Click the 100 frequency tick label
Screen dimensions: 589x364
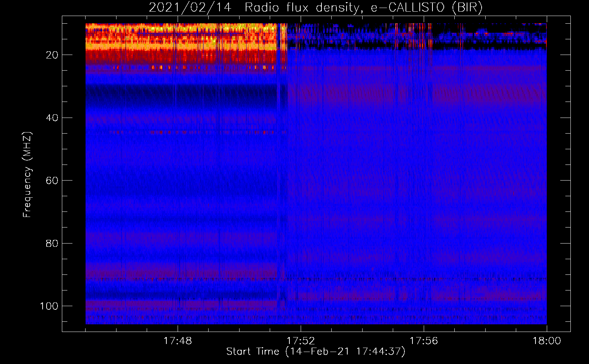[x=49, y=306]
